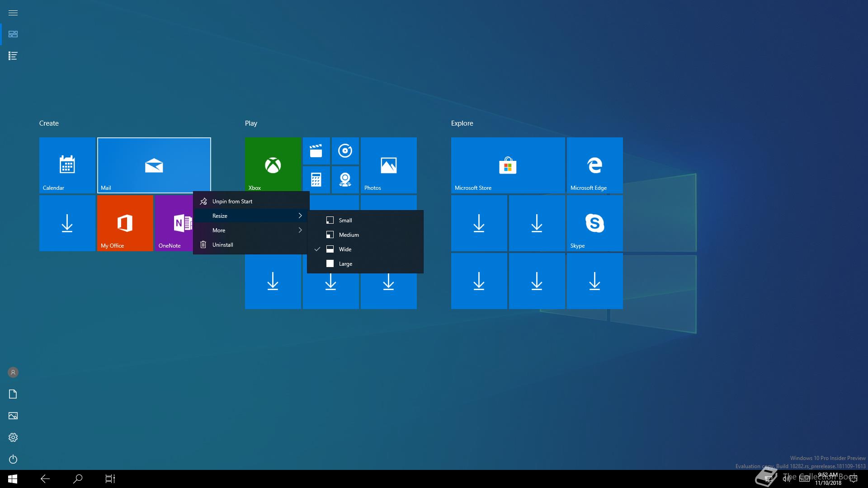Click the download tile directly left of Skype
868x488 pixels.
coord(537,223)
